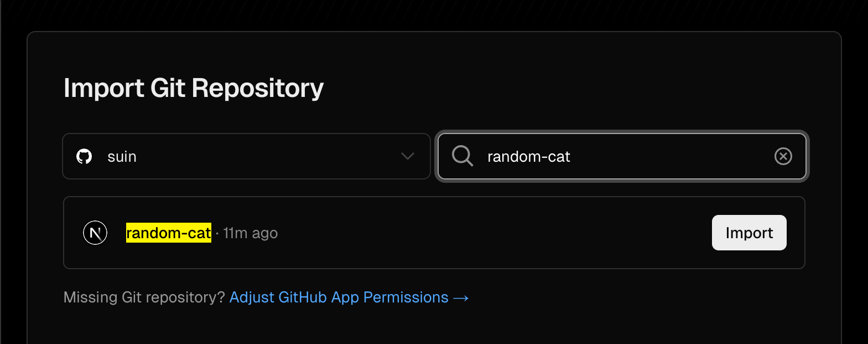The image size is (868, 344).
Task: Click the search magnifier icon
Action: pos(462,157)
